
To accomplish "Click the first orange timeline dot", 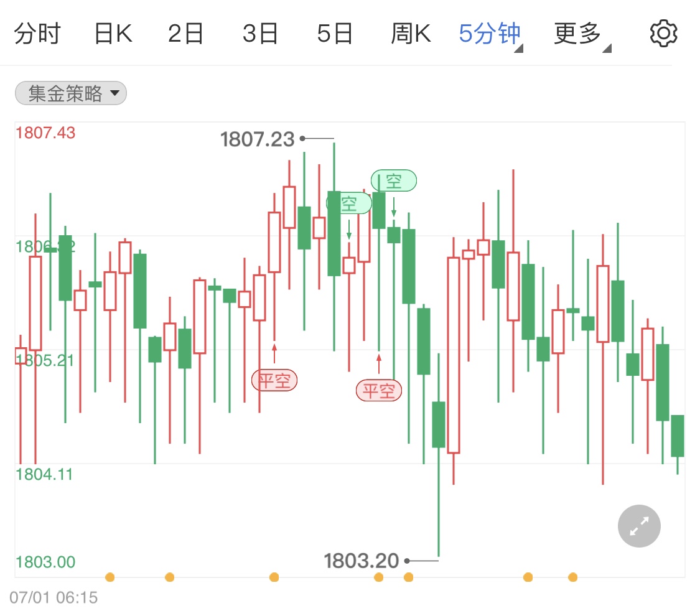I will click(110, 577).
